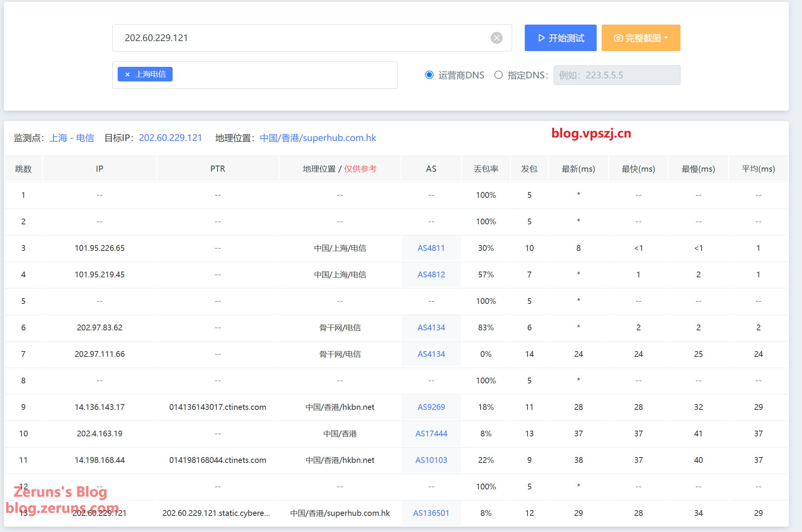Click the 平均(ms) column header
The height and width of the screenshot is (532, 802).
758,169
